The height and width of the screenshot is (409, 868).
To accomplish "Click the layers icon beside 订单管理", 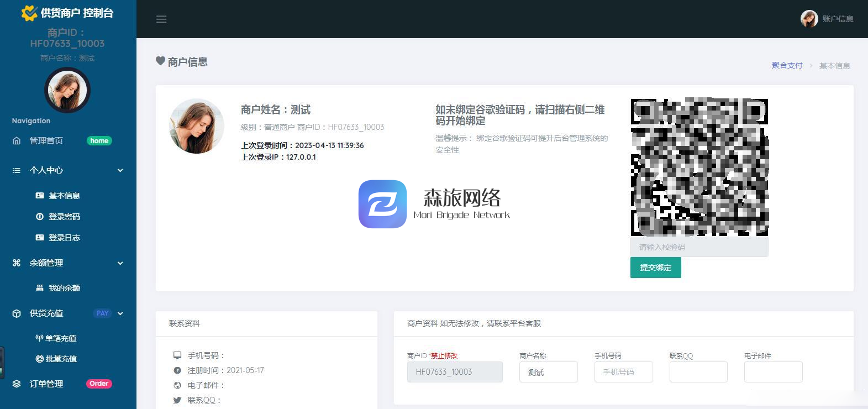I will tap(17, 384).
